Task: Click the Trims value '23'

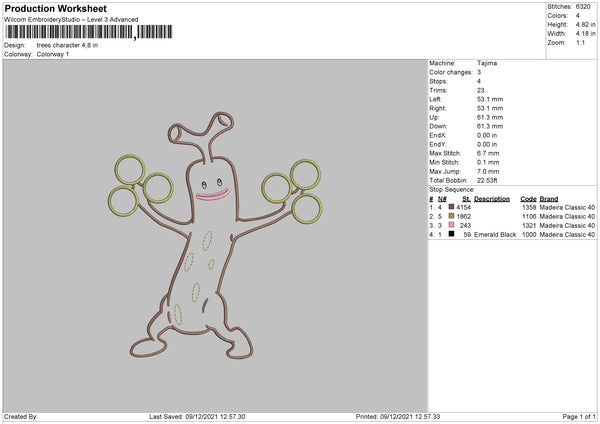Action: pos(481,90)
